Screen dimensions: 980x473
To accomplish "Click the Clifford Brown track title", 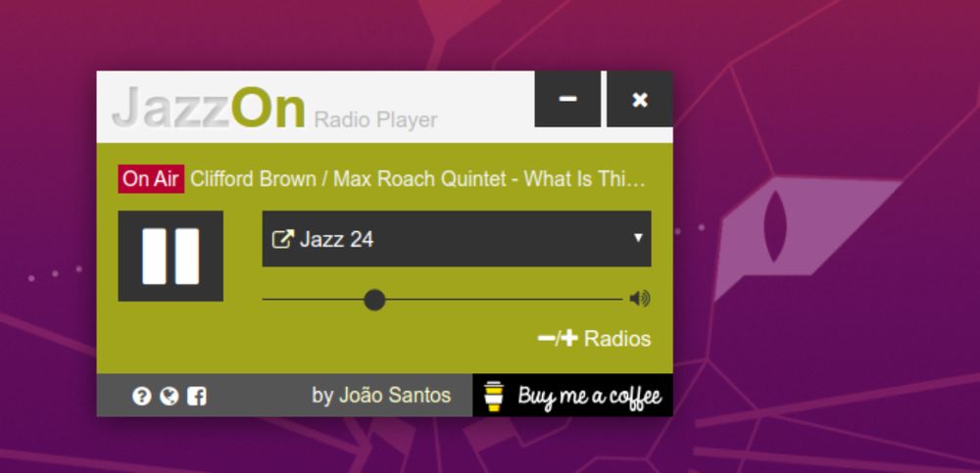I will (x=417, y=179).
